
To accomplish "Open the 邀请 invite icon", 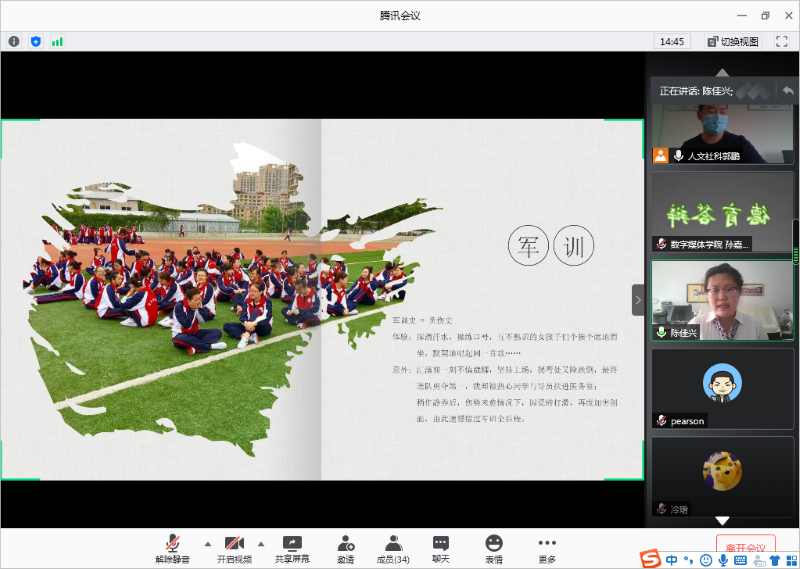I will tap(345, 549).
